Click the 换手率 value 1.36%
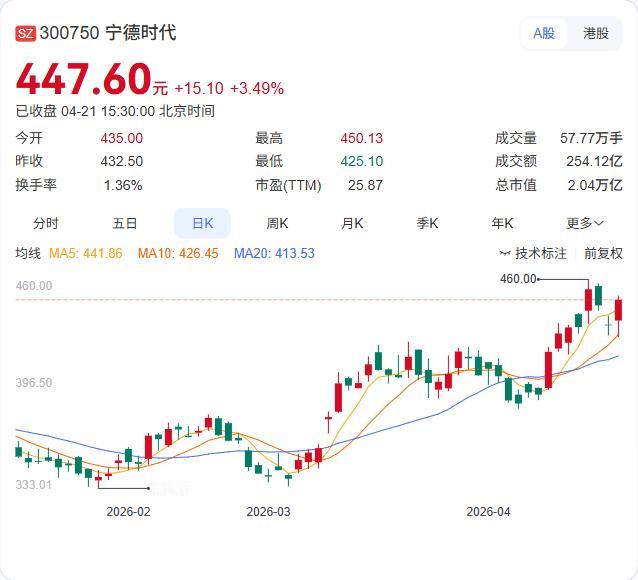The height and width of the screenshot is (580, 638). (x=123, y=185)
